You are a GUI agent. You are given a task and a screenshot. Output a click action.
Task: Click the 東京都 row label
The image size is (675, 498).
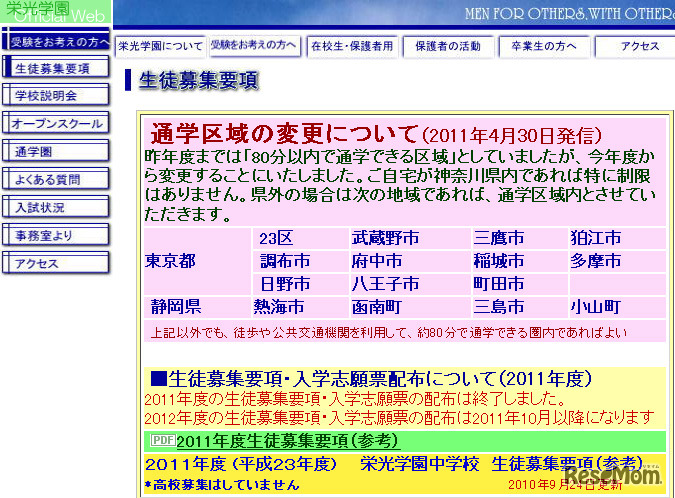click(x=170, y=261)
